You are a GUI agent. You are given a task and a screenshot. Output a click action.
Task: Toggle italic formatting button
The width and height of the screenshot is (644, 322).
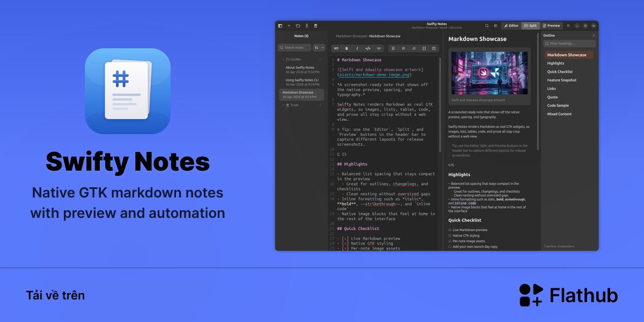pyautogui.click(x=357, y=48)
